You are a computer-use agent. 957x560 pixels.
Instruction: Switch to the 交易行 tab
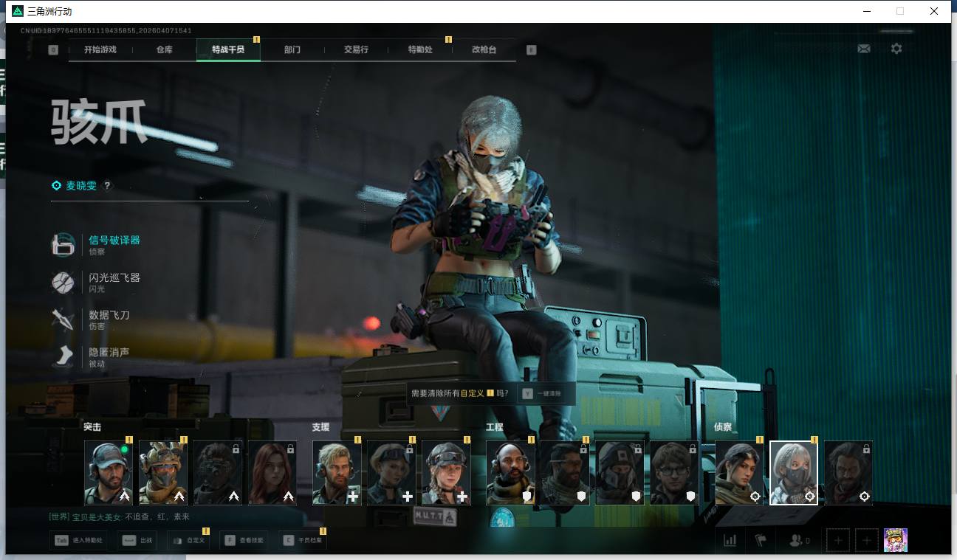pos(356,49)
